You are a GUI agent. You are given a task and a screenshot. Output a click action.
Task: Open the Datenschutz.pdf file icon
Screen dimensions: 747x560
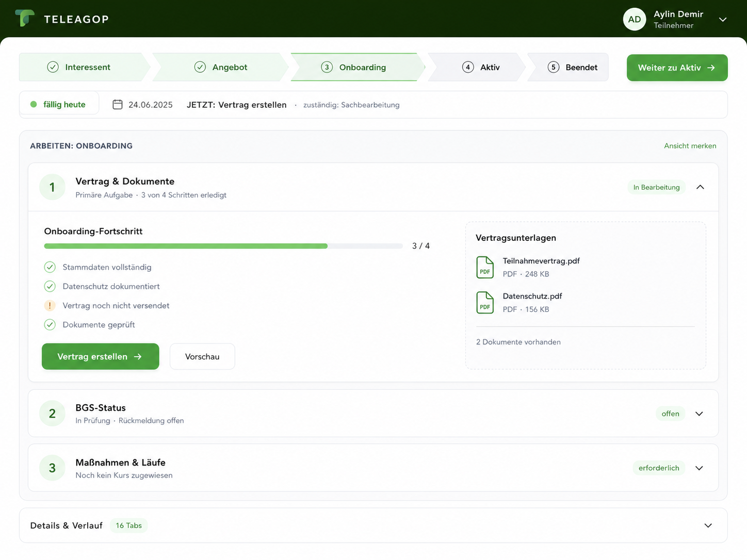[485, 303]
